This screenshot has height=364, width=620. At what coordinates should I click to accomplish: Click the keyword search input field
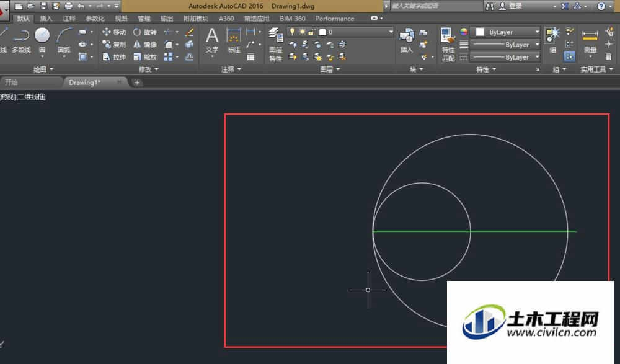tap(436, 6)
